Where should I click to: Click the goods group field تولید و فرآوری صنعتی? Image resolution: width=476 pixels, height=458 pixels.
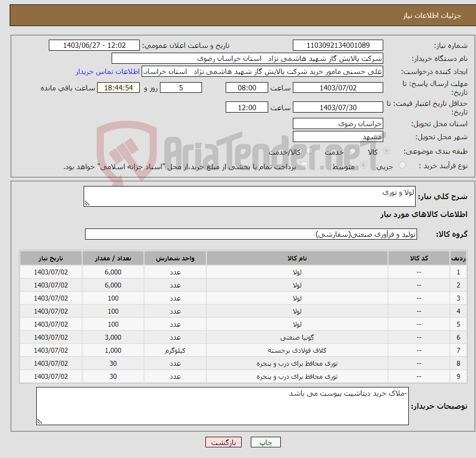tap(251, 234)
